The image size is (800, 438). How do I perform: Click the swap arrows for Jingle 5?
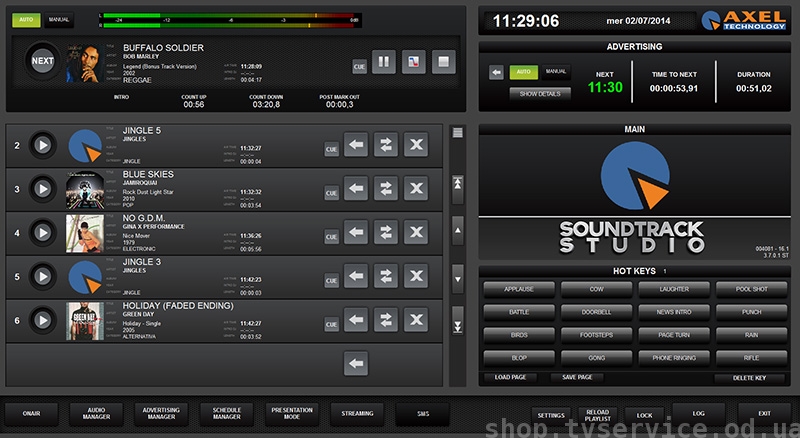click(x=386, y=145)
